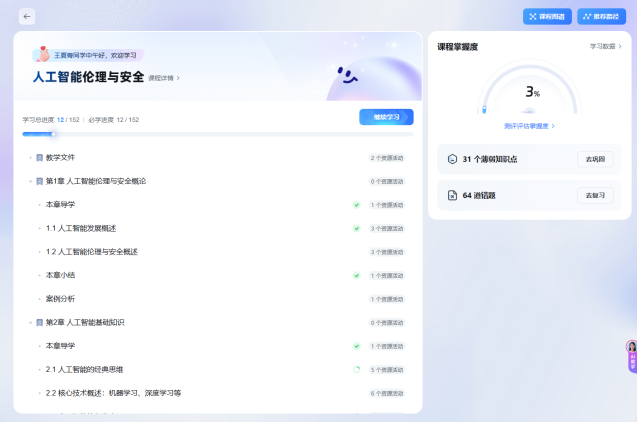Click the 5 个资源活动 badge on 2.1
The width and height of the screenshot is (637, 422).
pyautogui.click(x=387, y=370)
